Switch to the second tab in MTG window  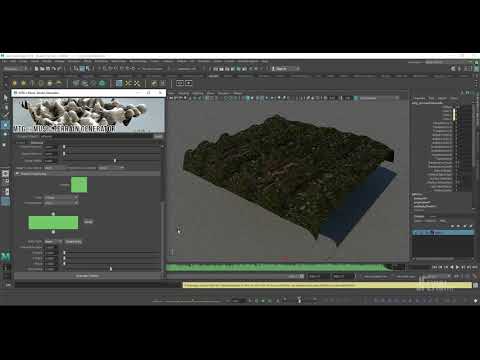[37, 142]
